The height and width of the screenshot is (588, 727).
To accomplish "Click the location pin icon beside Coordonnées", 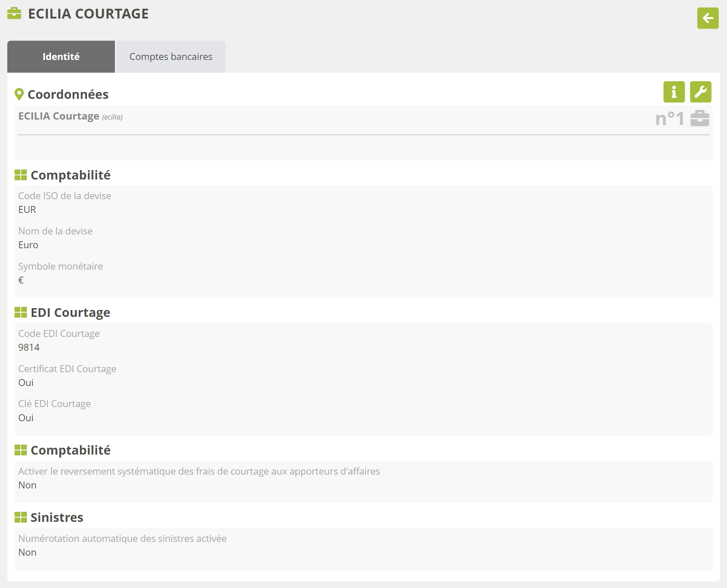I will (x=19, y=94).
